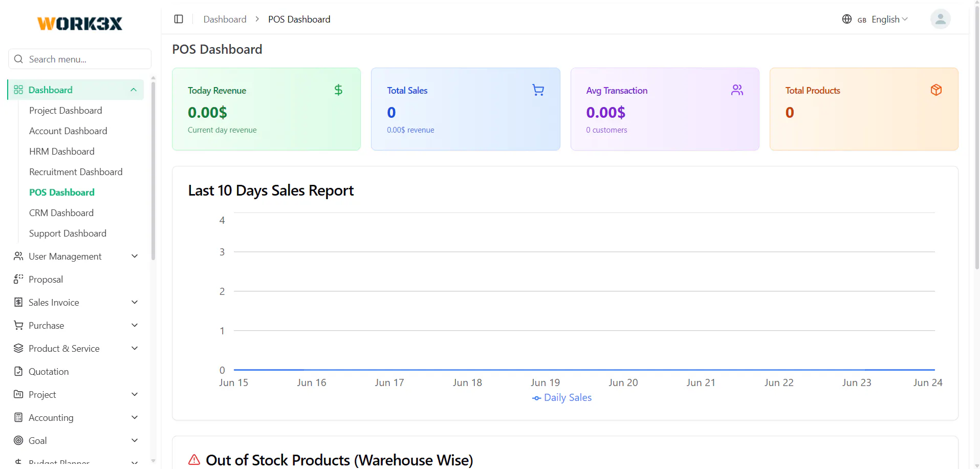Viewport: 980px width, 469px height.
Task: Click the box icon on Total Products
Action: coord(936,90)
